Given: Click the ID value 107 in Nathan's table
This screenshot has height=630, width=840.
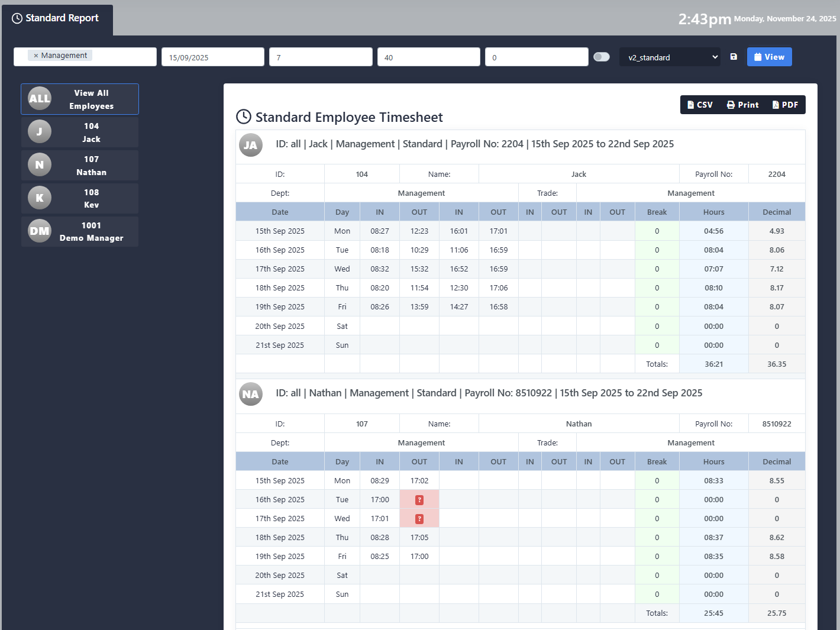Looking at the screenshot, I should click(362, 424).
